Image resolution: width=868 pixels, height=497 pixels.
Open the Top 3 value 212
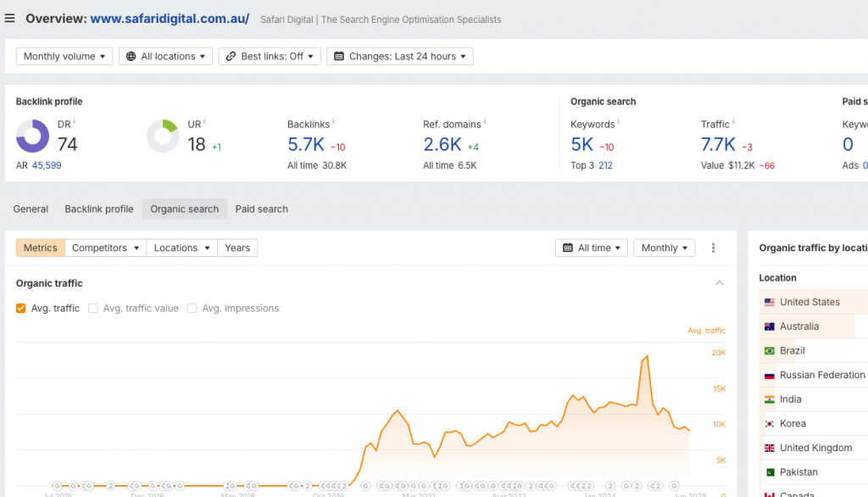605,165
